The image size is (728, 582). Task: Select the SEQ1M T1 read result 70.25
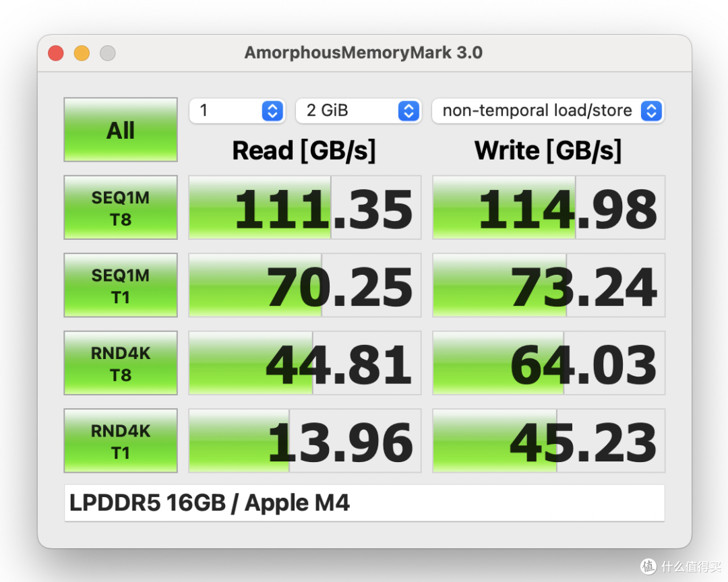point(305,285)
